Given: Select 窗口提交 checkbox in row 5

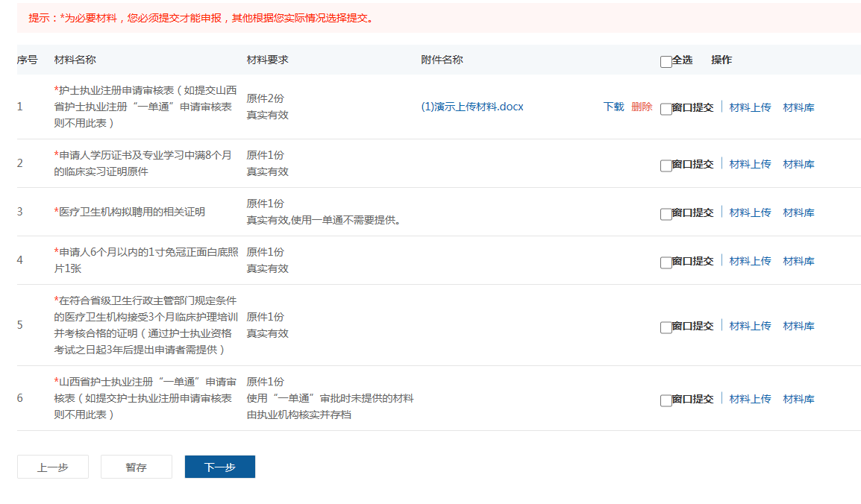Looking at the screenshot, I should pyautogui.click(x=666, y=327).
